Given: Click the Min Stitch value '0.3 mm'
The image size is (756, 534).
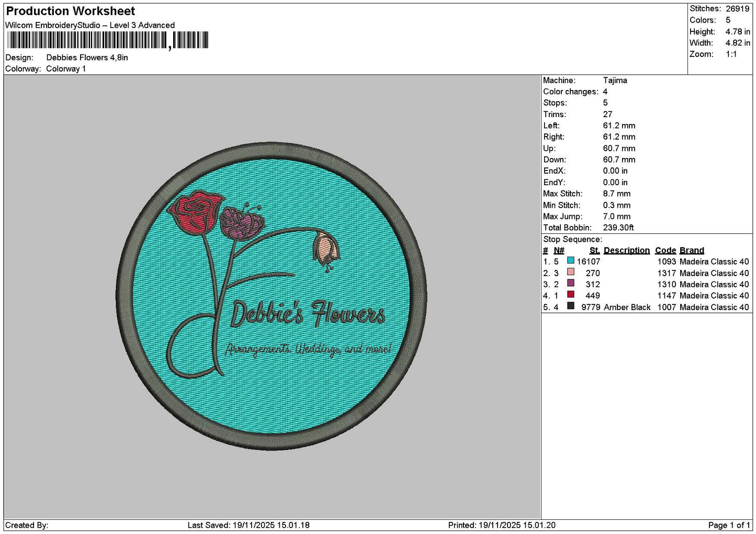Looking at the screenshot, I should pos(617,205).
